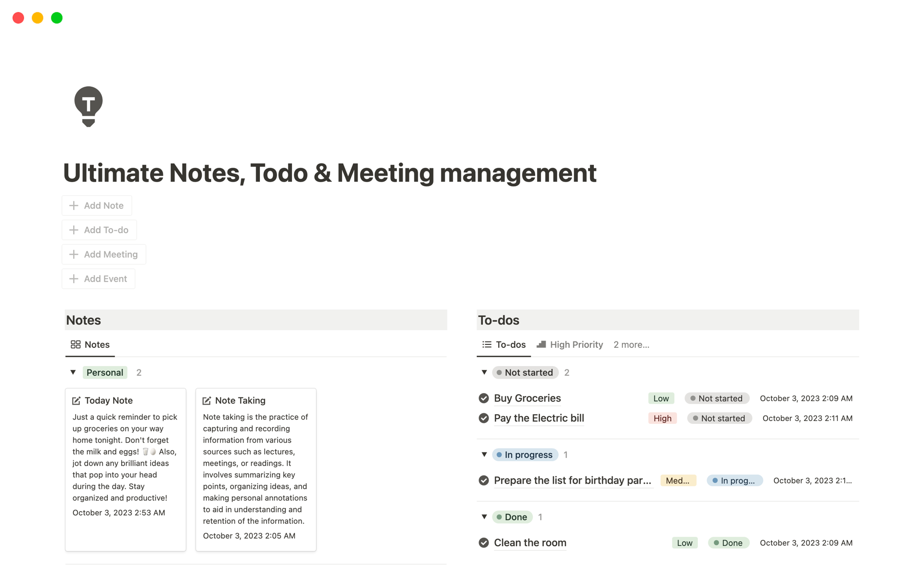Click the lightbulb page icon

tap(89, 106)
